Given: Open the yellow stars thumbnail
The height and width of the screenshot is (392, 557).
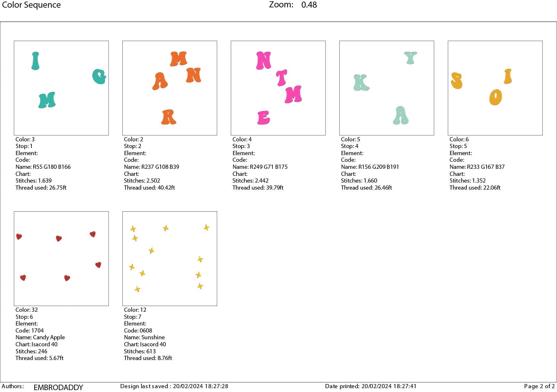Looking at the screenshot, I should 170,258.
